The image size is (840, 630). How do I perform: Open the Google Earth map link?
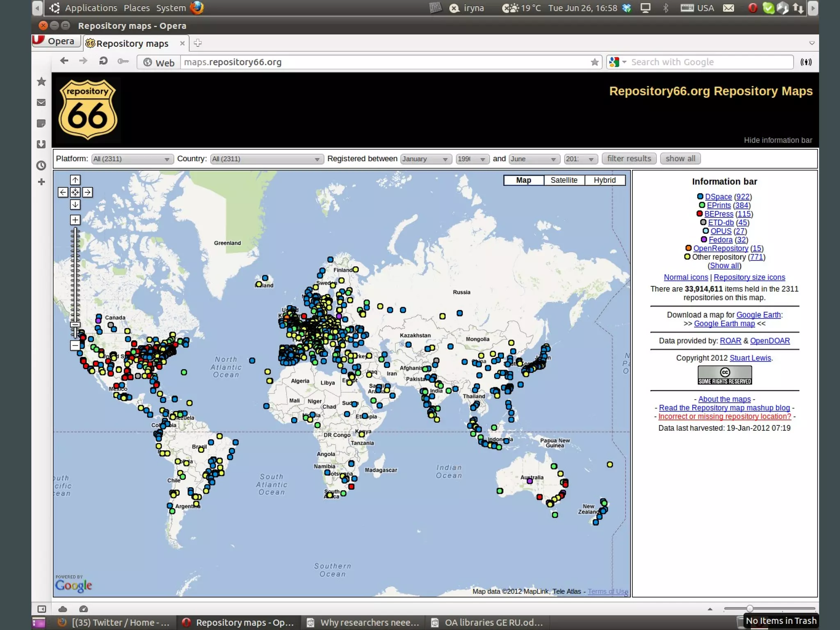[724, 324]
